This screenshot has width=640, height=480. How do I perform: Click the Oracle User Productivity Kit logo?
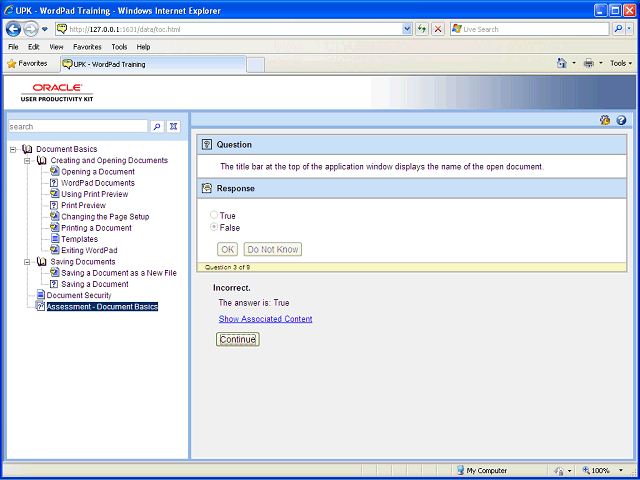point(57,93)
